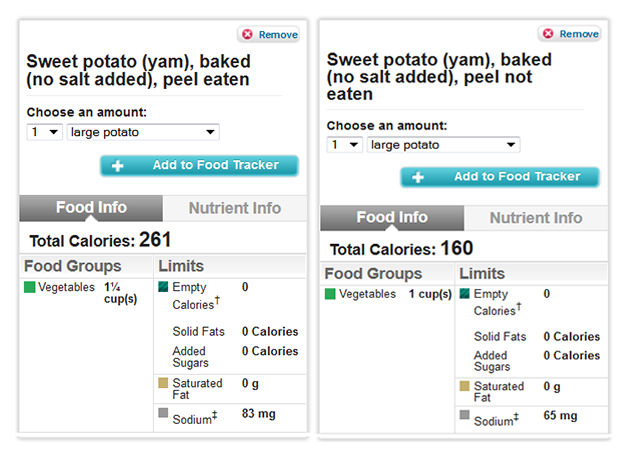
Task: Click the plus icon on the right Add to Food Tracker button
Action: click(418, 177)
